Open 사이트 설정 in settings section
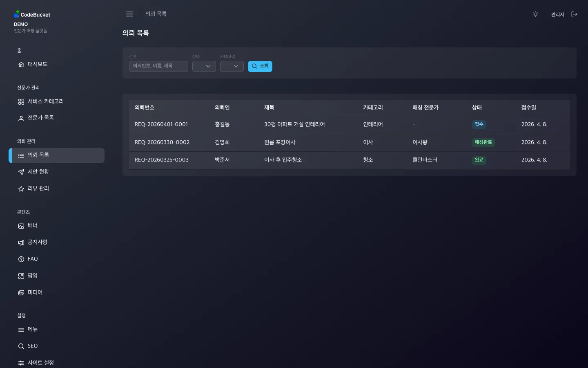The width and height of the screenshot is (588, 368). coord(40,363)
